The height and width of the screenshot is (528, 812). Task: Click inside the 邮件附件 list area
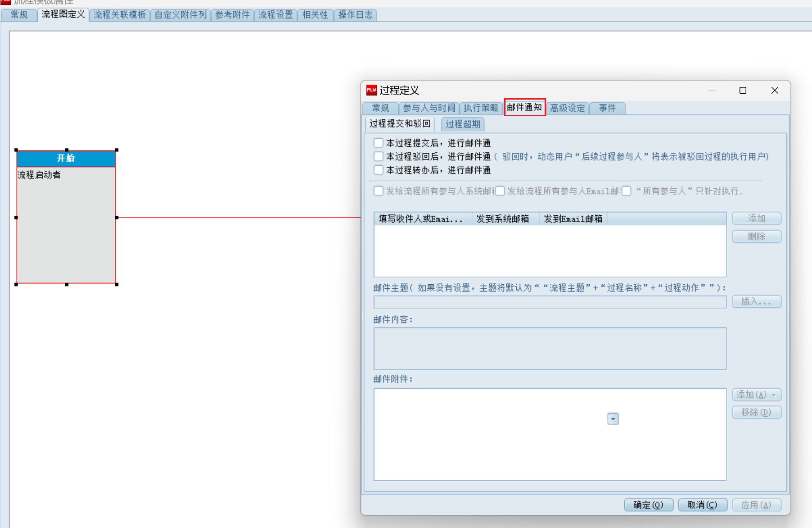[x=550, y=435]
